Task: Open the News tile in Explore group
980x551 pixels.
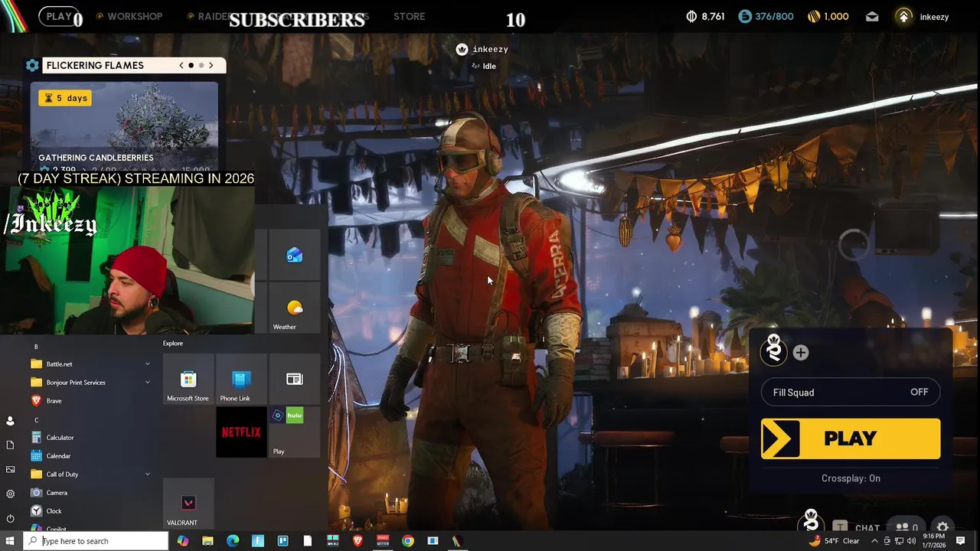Action: (x=295, y=380)
